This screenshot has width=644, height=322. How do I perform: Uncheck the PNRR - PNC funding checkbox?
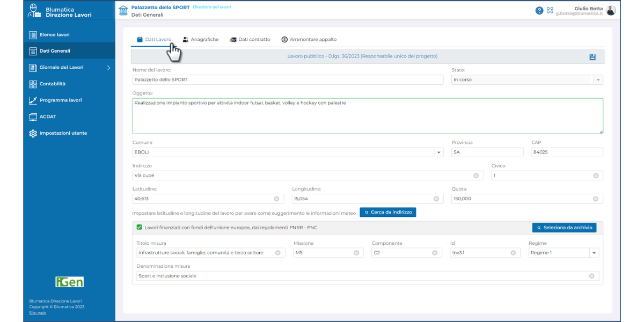pos(140,228)
